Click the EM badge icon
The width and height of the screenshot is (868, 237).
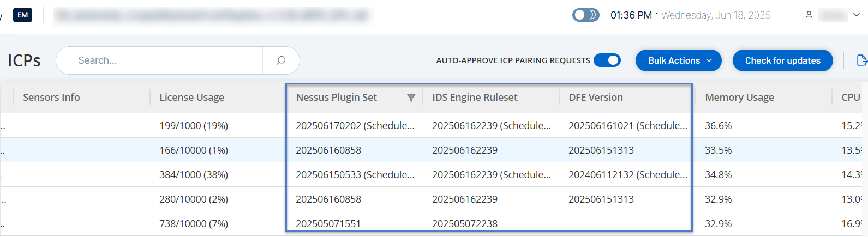tap(22, 15)
